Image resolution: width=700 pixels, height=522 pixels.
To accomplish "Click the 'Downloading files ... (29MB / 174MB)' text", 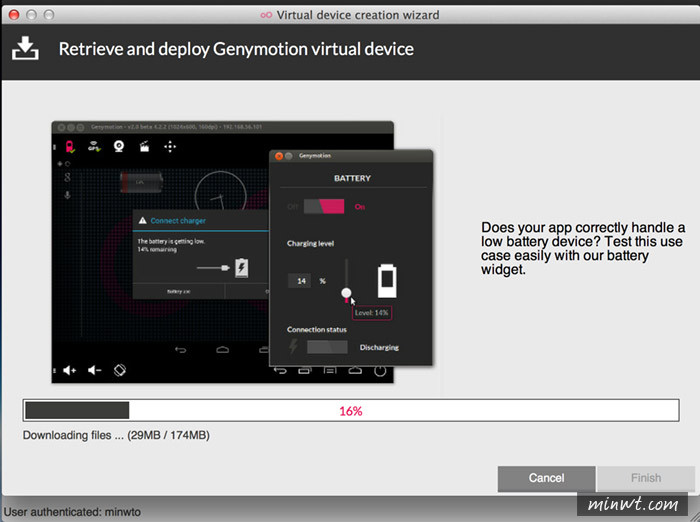I will 116,435.
